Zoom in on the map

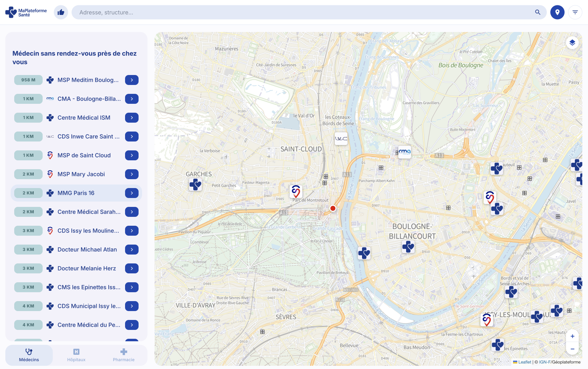tap(572, 336)
